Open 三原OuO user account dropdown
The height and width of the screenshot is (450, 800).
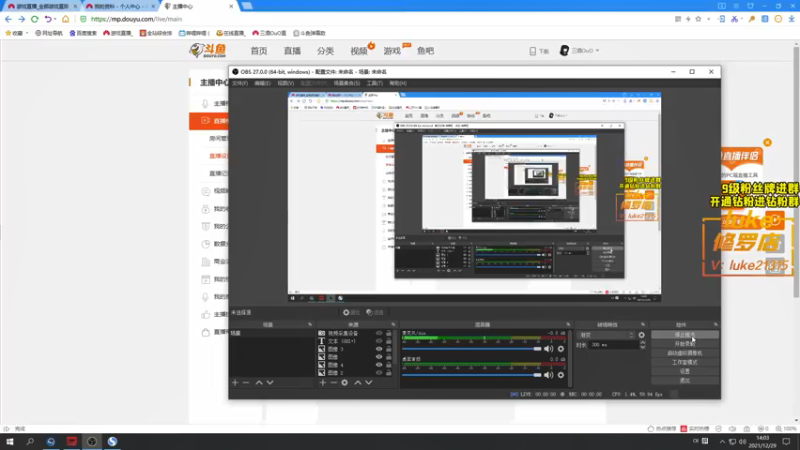click(x=580, y=51)
